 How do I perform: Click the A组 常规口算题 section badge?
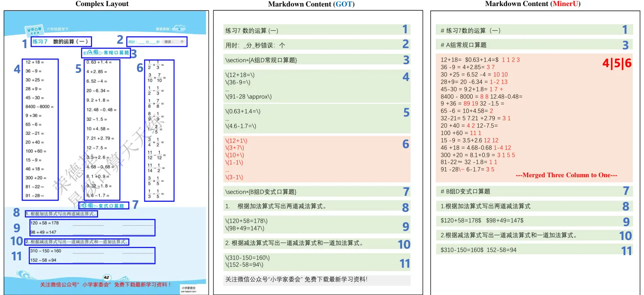tap(105, 53)
